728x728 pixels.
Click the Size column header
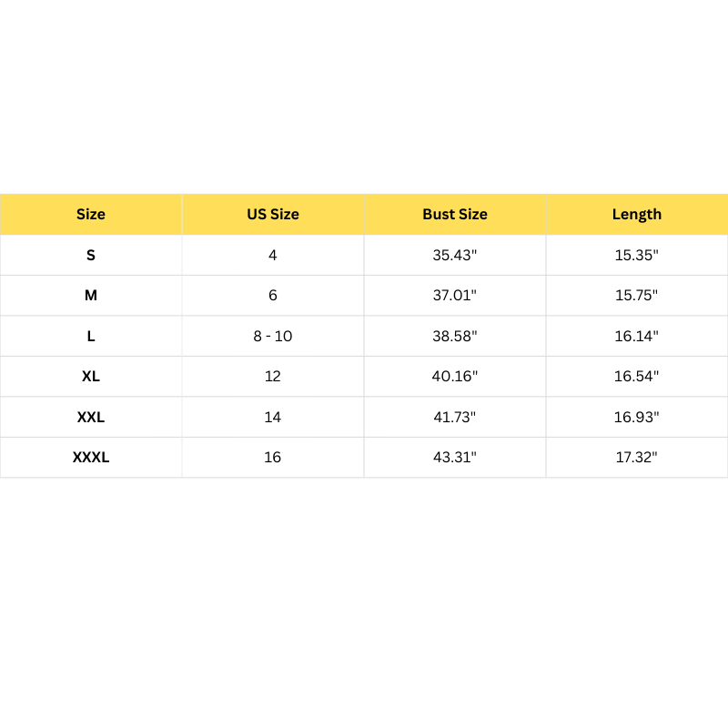[x=91, y=215]
